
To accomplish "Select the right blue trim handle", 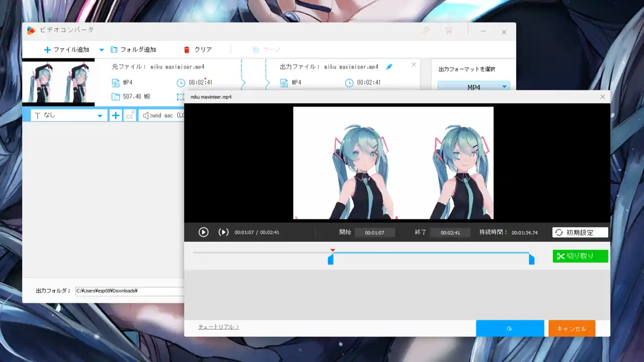I will tap(531, 259).
